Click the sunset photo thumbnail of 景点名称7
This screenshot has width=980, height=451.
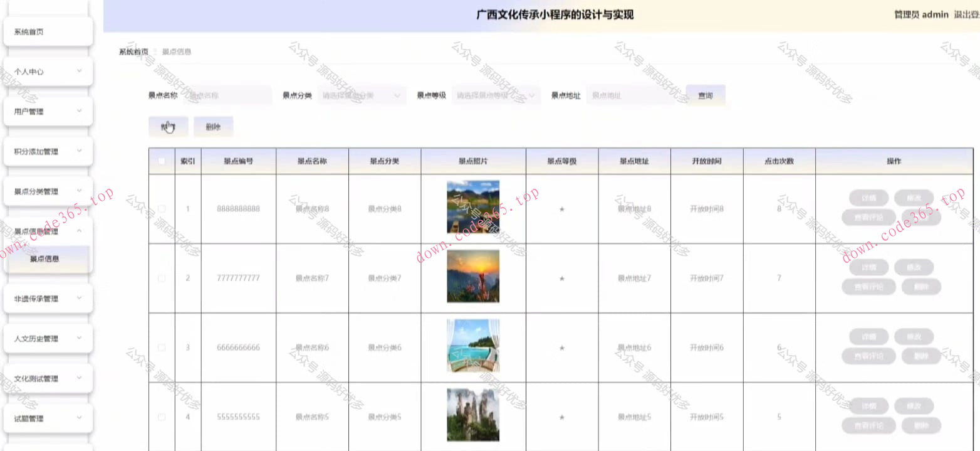click(x=472, y=276)
